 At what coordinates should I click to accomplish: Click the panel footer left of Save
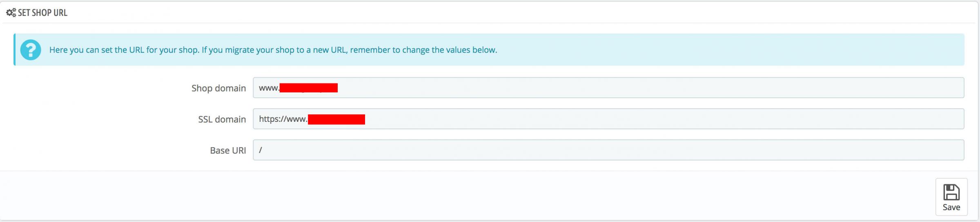pos(449,196)
